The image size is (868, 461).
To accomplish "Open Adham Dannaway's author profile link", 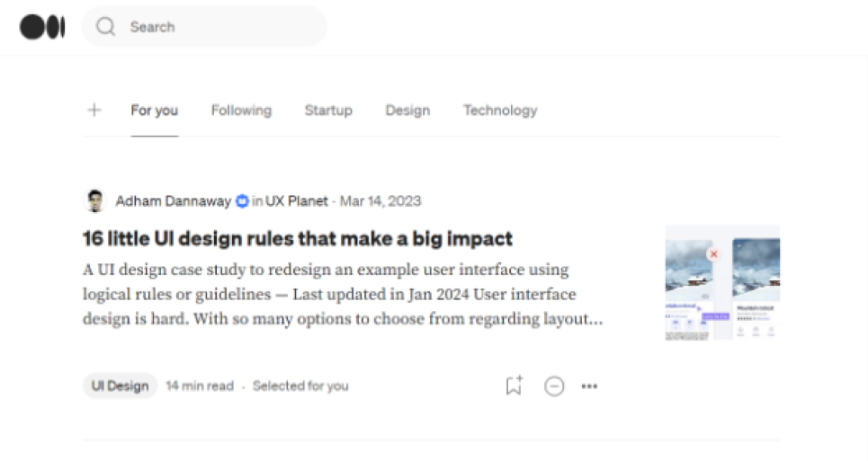I will point(173,201).
